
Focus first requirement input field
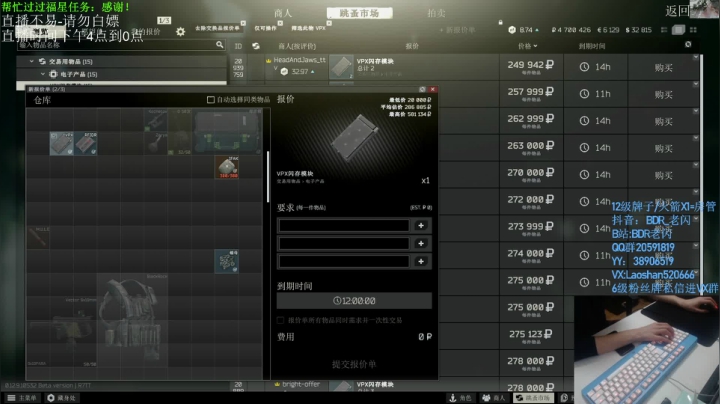point(344,225)
